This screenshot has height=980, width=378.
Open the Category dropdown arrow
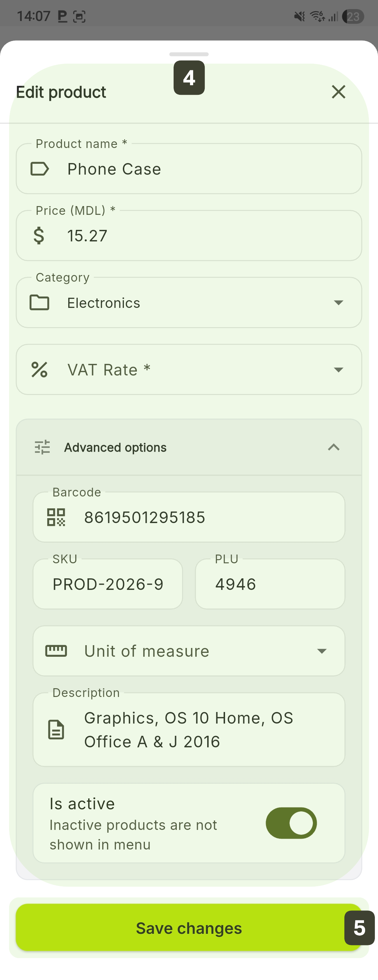point(338,303)
